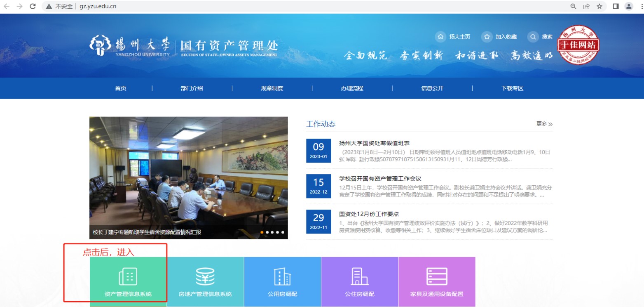The width and height of the screenshot is (644, 307).
Task: Bookmark page with browser star icon
Action: pos(599,6)
